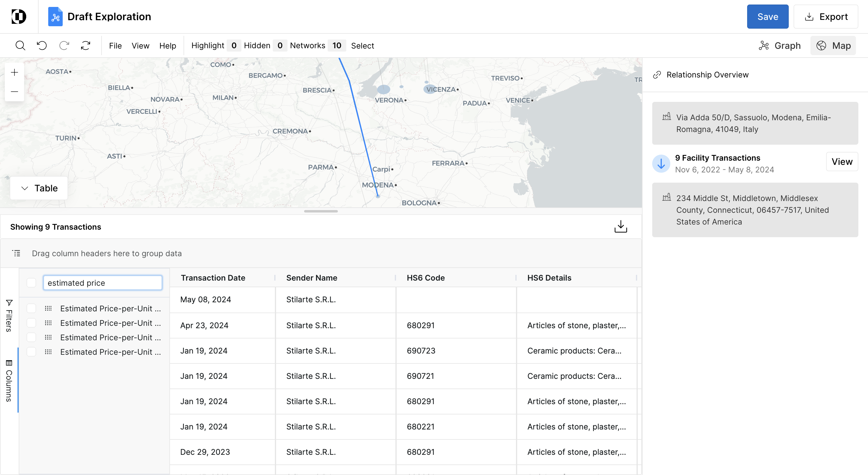The image size is (868, 475).
Task: Expand the Filters side panel
Action: tap(9, 316)
